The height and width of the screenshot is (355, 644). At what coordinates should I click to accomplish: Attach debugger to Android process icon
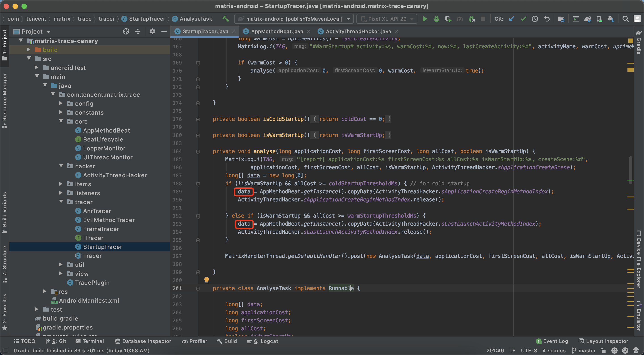coord(472,19)
